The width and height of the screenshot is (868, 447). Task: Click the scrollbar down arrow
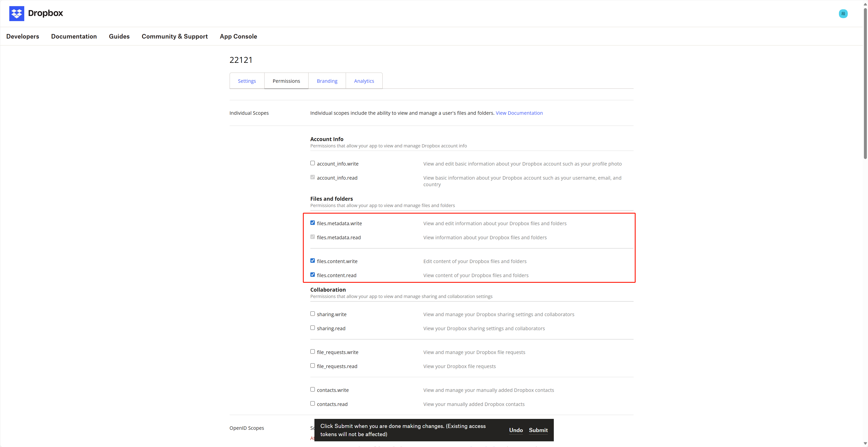coord(865,444)
